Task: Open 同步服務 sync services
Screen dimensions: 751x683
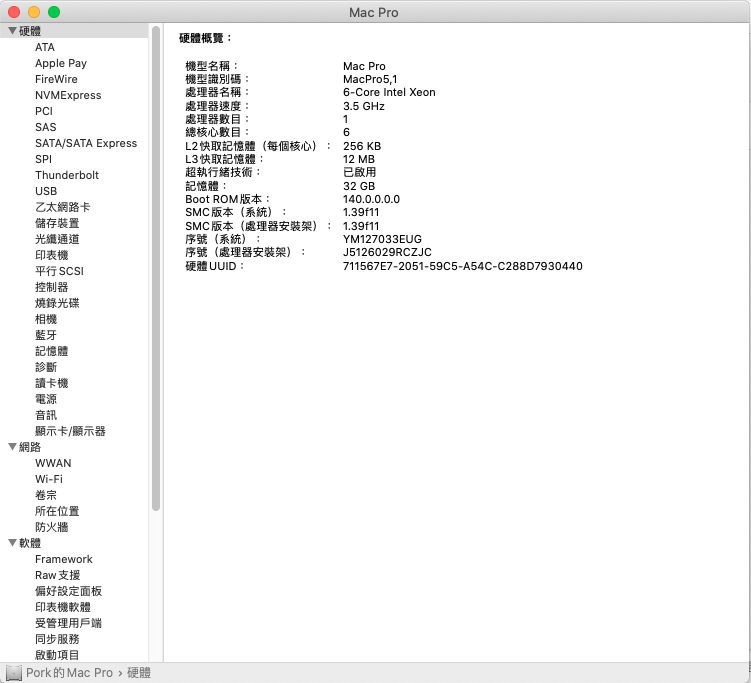Action: [57, 639]
